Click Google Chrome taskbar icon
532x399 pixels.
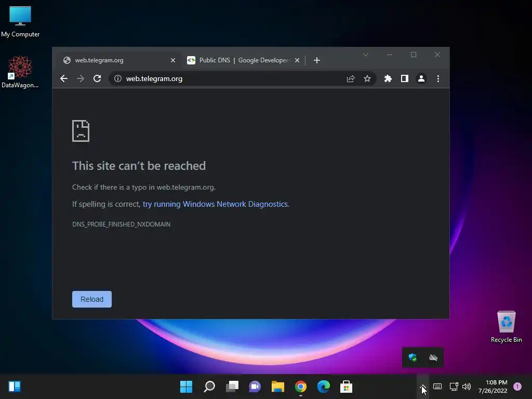[x=301, y=387]
